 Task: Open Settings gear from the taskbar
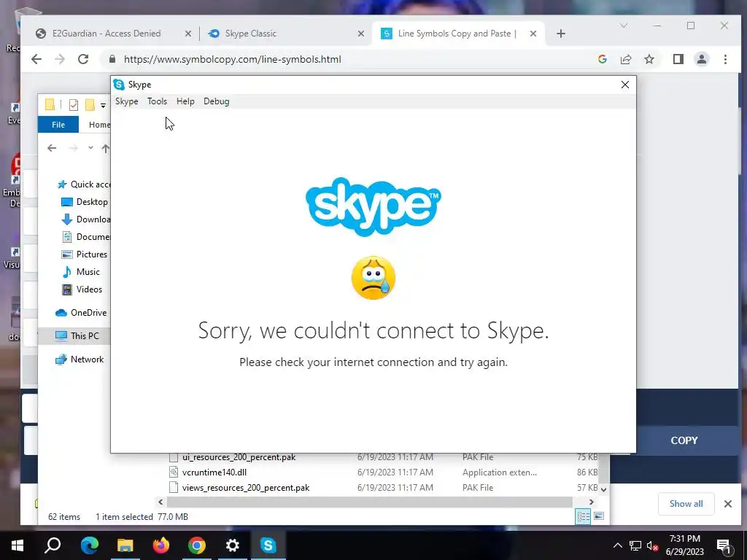coord(233,545)
